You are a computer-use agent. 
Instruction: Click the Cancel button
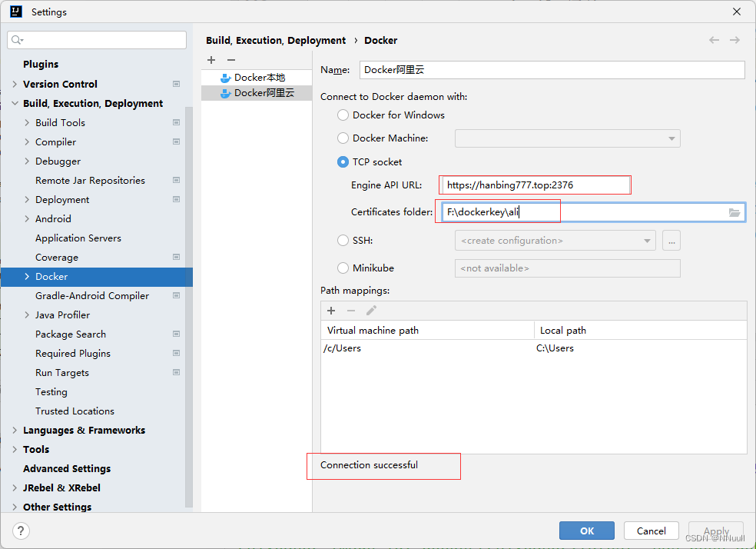pyautogui.click(x=651, y=531)
